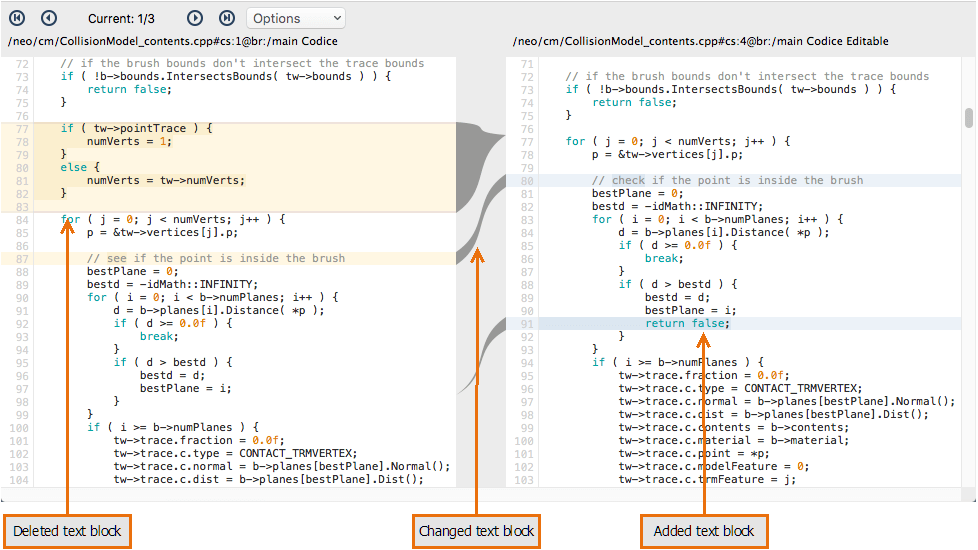
Task: Click 'numVerts = 1;' line in left pane
Action: (x=129, y=141)
